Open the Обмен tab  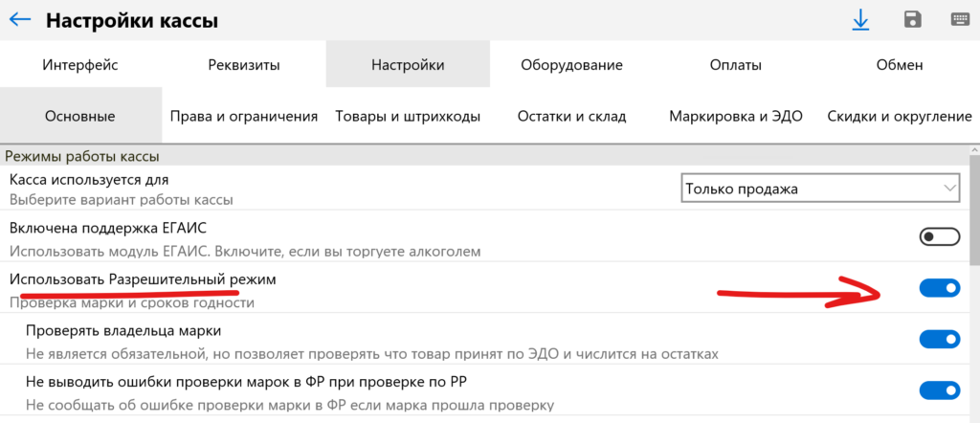(x=899, y=65)
